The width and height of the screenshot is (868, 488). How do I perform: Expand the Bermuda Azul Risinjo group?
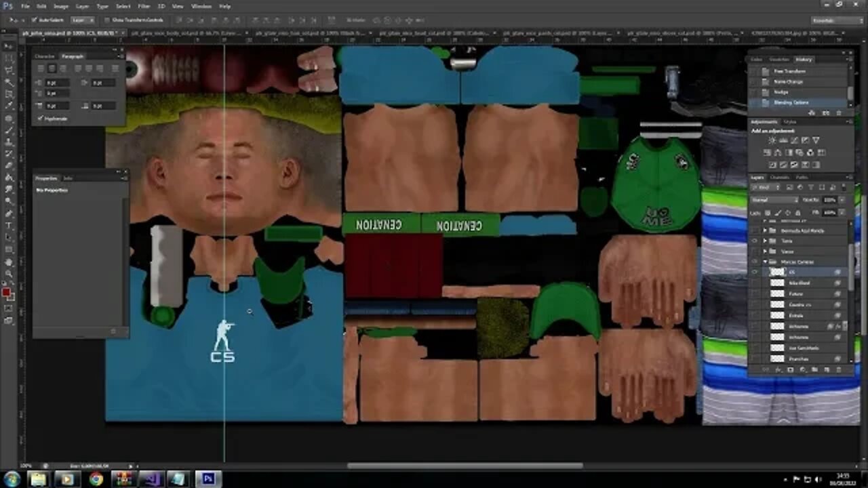coord(765,230)
